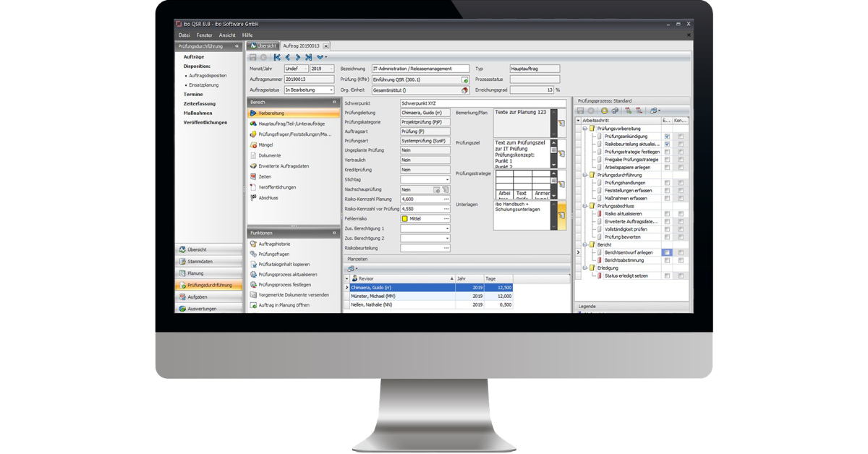Click the yellow Fehlerrisiko Mittel swatch
This screenshot has height=454, width=868.
[405, 218]
